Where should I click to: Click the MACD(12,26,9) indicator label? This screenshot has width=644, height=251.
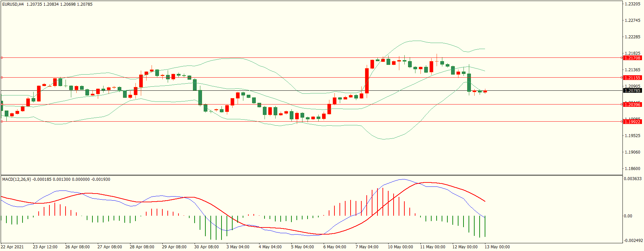(16, 179)
